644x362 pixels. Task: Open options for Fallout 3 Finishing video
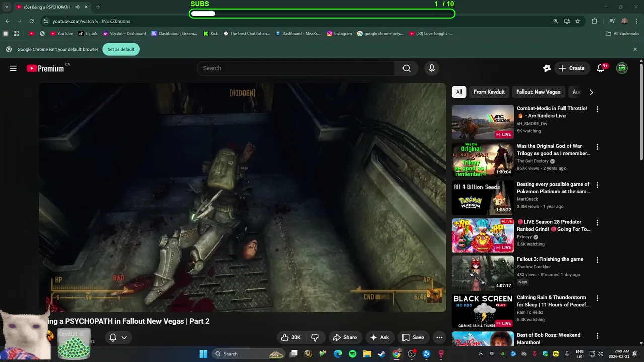pyautogui.click(x=597, y=260)
